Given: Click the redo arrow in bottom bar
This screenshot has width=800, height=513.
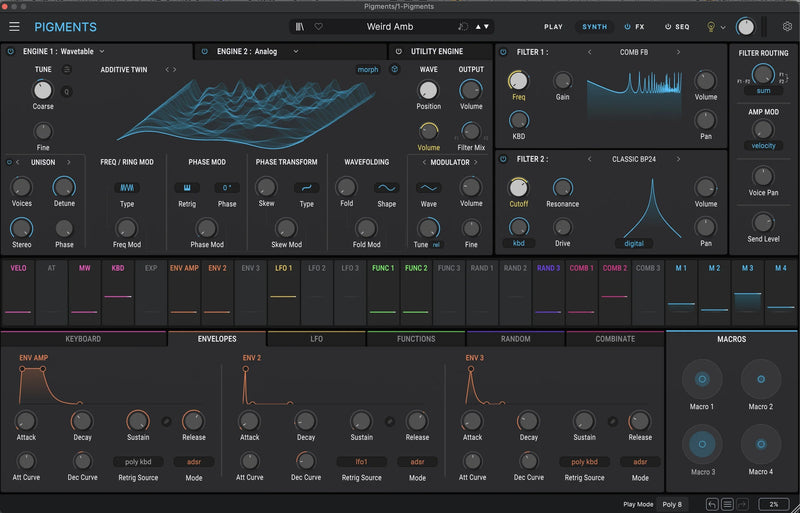Looking at the screenshot, I should tap(742, 504).
